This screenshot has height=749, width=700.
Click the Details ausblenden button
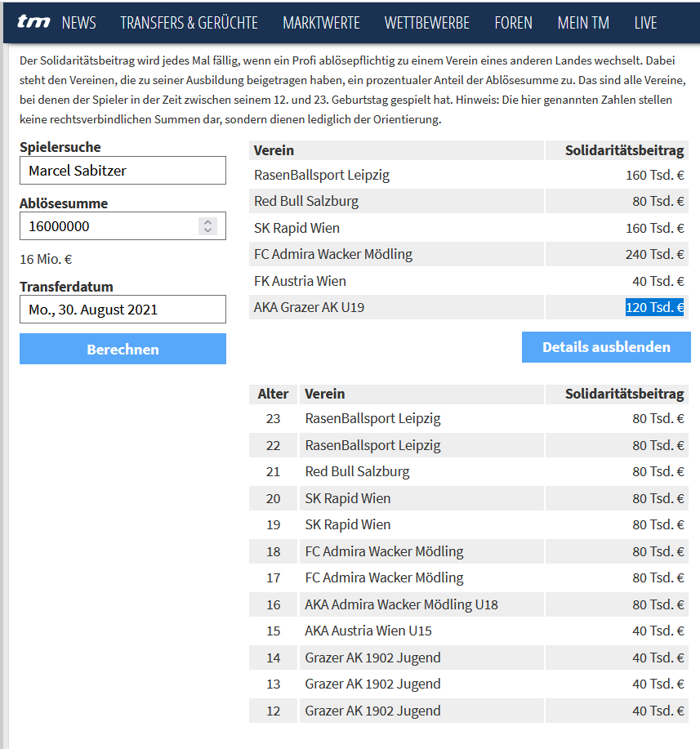(x=606, y=347)
